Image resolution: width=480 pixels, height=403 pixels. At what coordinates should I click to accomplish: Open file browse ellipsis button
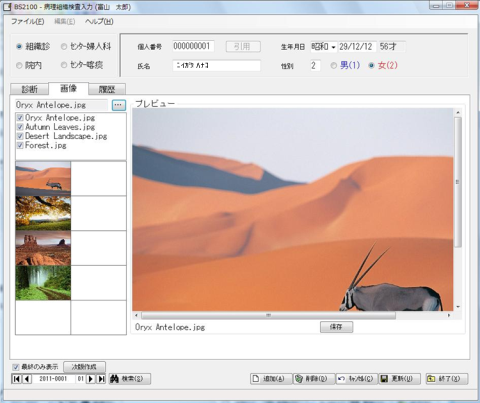click(119, 105)
